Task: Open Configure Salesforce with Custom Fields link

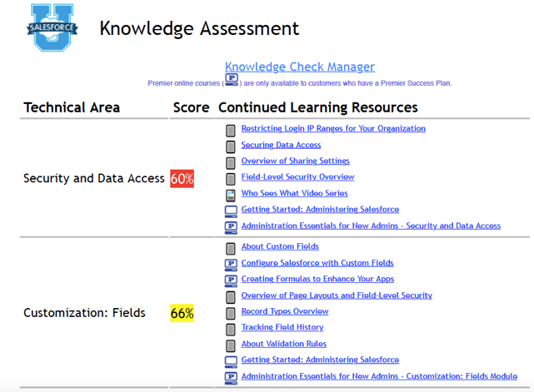Action: coord(317,263)
